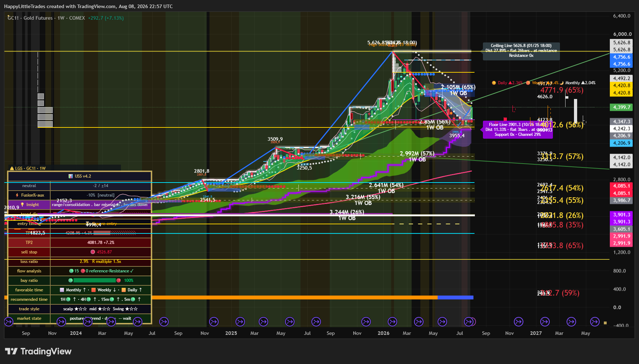Click the green buy ratio progress bar
The image size is (639, 364).
(x=95, y=280)
